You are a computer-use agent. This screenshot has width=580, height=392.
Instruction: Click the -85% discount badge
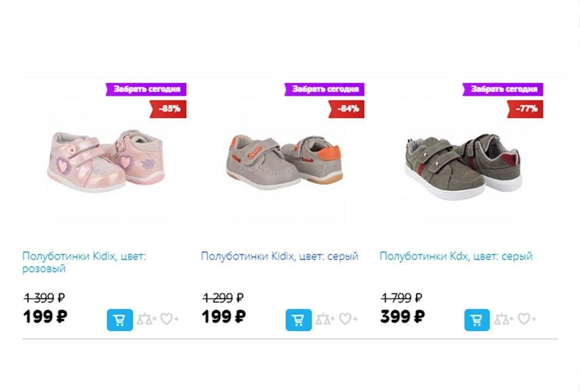tap(168, 109)
